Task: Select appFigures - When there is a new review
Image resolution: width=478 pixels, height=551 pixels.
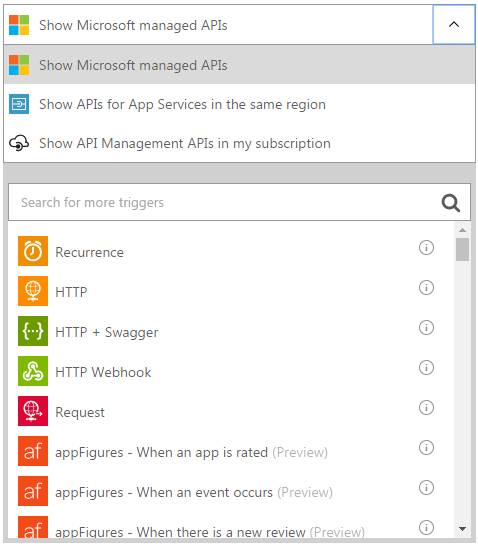Action: [x=210, y=532]
